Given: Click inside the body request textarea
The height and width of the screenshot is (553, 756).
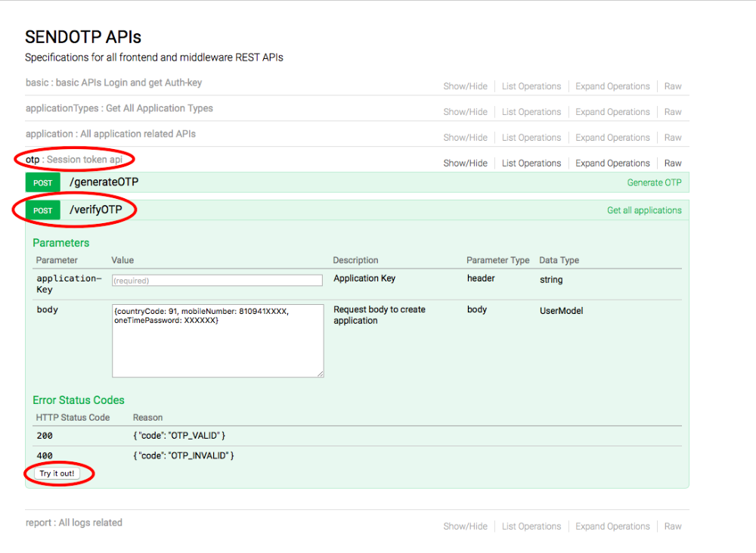Looking at the screenshot, I should [x=218, y=340].
